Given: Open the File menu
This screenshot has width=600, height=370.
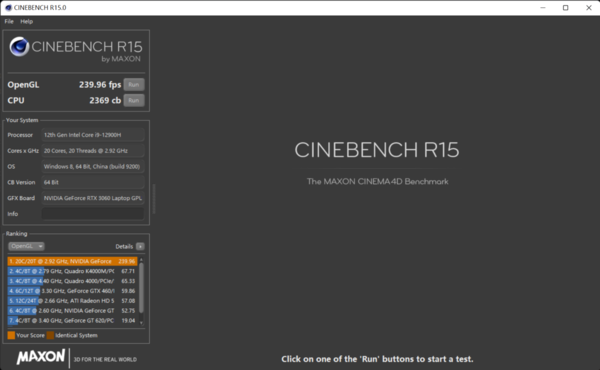Looking at the screenshot, I should pos(9,21).
